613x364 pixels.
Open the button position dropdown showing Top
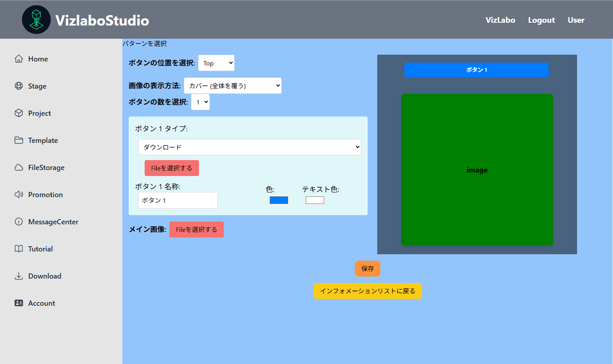point(216,63)
